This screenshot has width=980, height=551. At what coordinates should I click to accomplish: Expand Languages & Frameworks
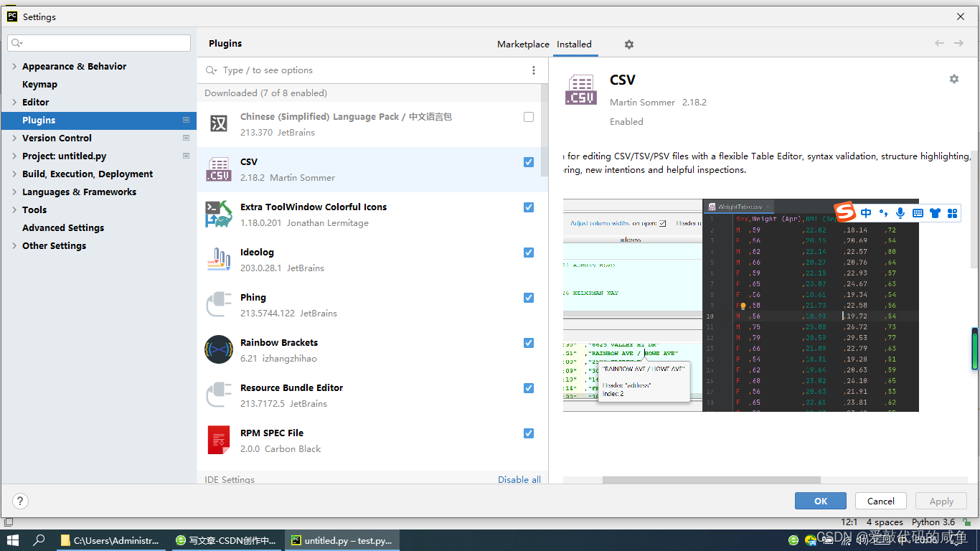pos(14,192)
